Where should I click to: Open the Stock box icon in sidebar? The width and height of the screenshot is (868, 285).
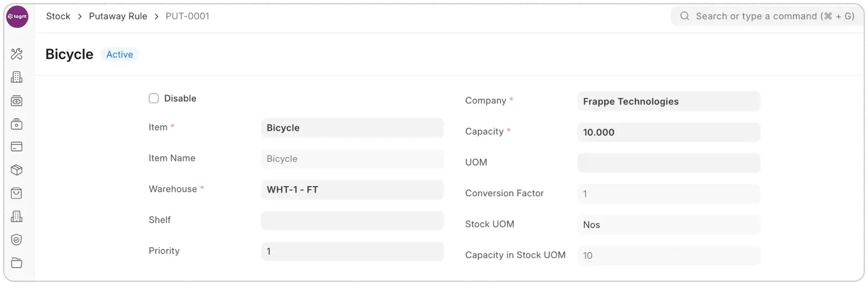tap(17, 170)
